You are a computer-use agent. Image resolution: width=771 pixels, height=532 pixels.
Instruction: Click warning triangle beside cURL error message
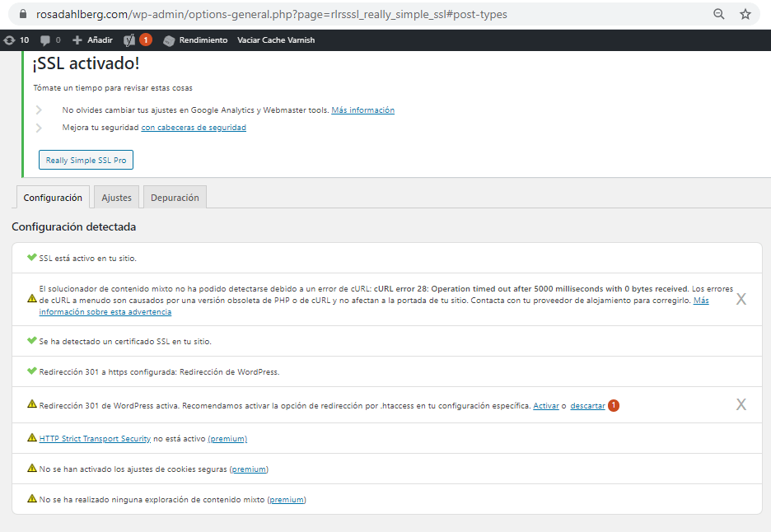[x=32, y=298]
